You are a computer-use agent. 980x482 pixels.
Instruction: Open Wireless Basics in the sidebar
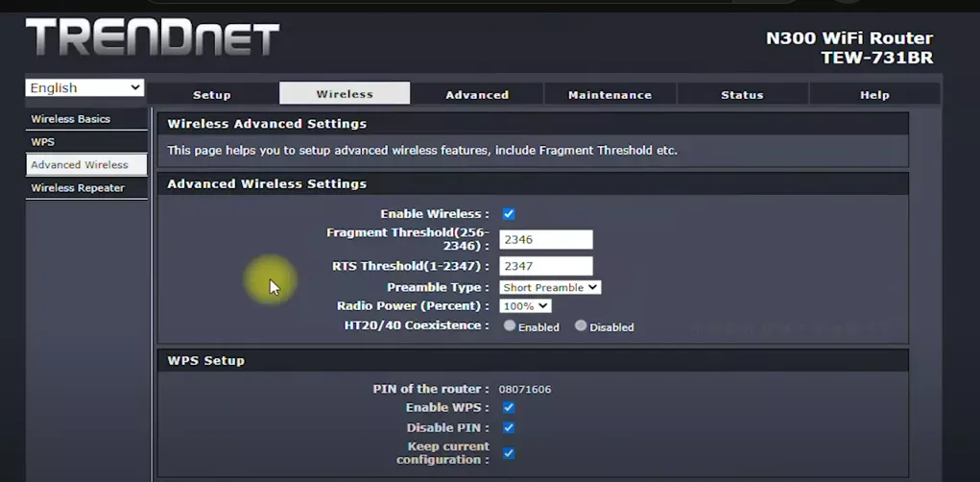tap(86, 119)
